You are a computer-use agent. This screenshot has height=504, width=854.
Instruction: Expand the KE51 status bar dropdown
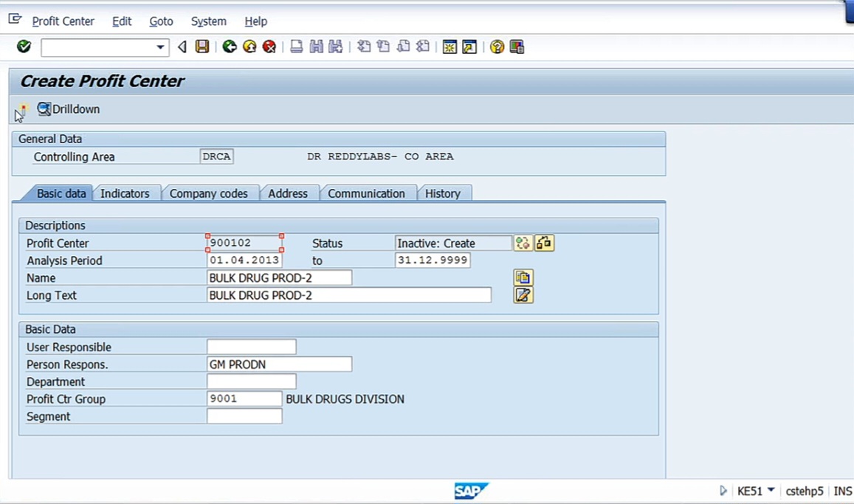coord(771,491)
